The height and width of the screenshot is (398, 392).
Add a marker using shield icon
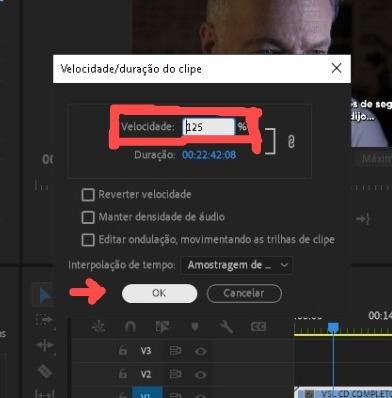click(x=195, y=327)
